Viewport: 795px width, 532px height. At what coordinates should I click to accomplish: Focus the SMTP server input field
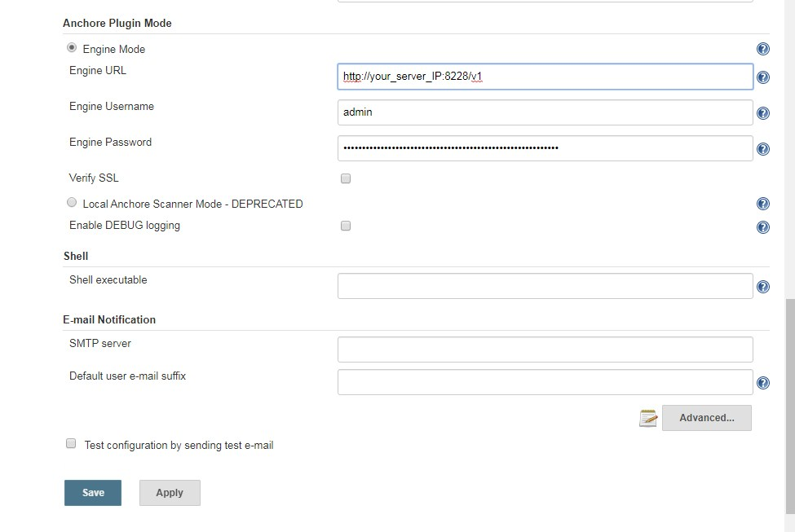click(545, 350)
